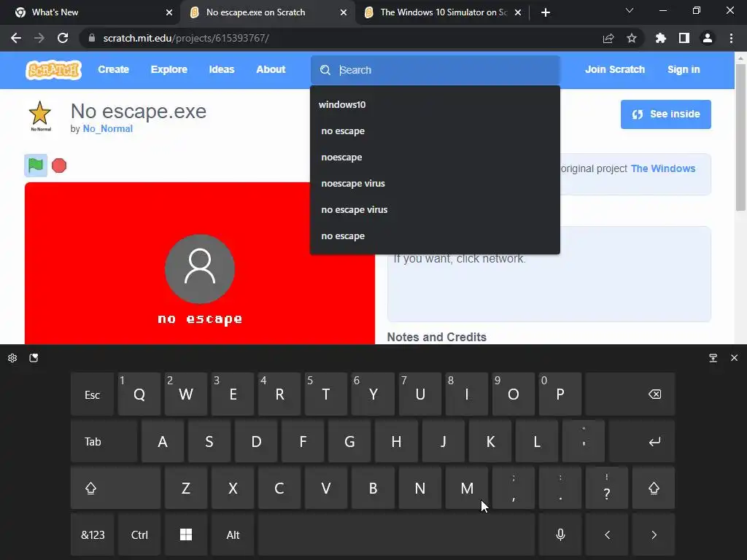Open The Windows original project link

coord(662,168)
